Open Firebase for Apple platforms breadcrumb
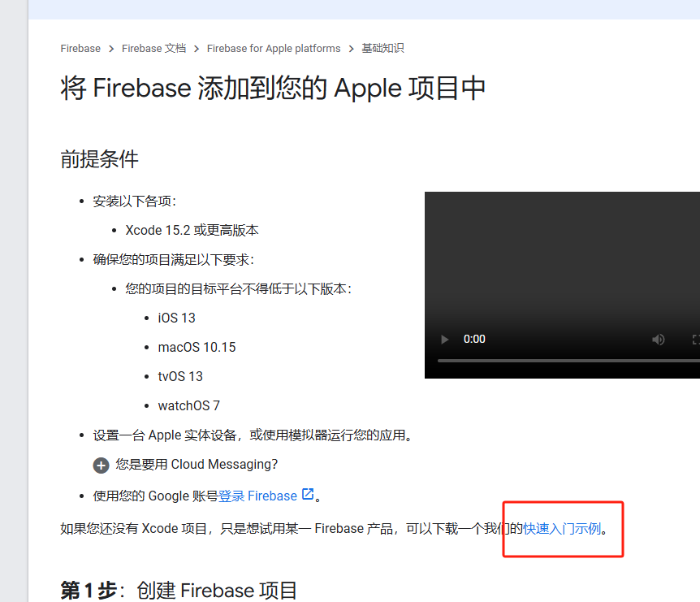Image resolution: width=700 pixels, height=602 pixels. point(274,48)
